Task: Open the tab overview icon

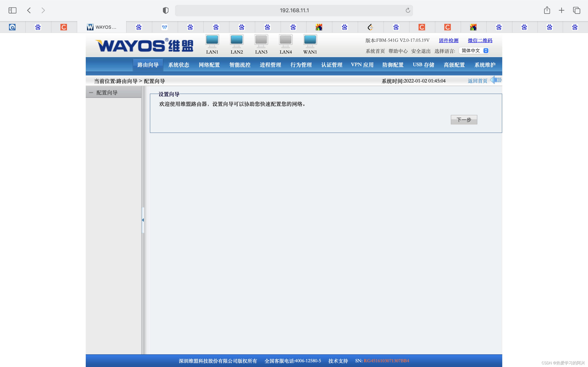Action: [x=576, y=10]
